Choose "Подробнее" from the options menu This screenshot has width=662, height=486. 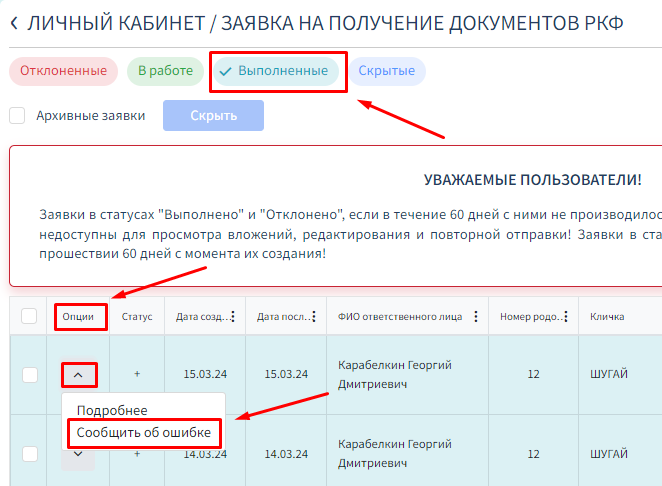pos(112,410)
